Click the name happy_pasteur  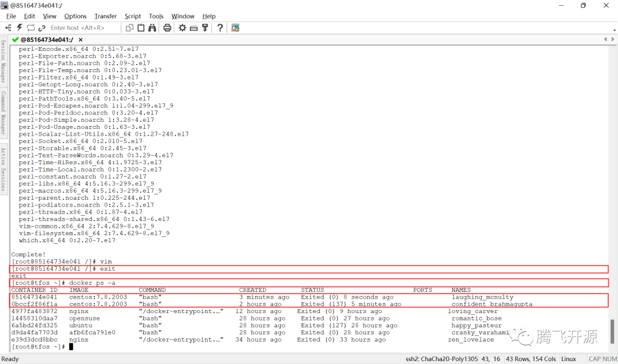[477, 325]
